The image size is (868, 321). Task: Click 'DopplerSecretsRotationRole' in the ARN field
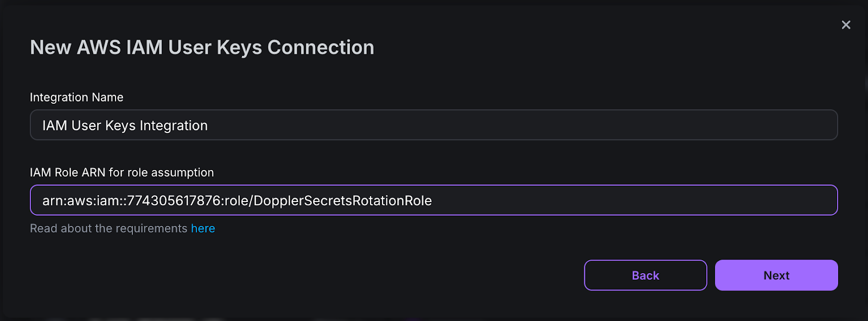(342, 201)
